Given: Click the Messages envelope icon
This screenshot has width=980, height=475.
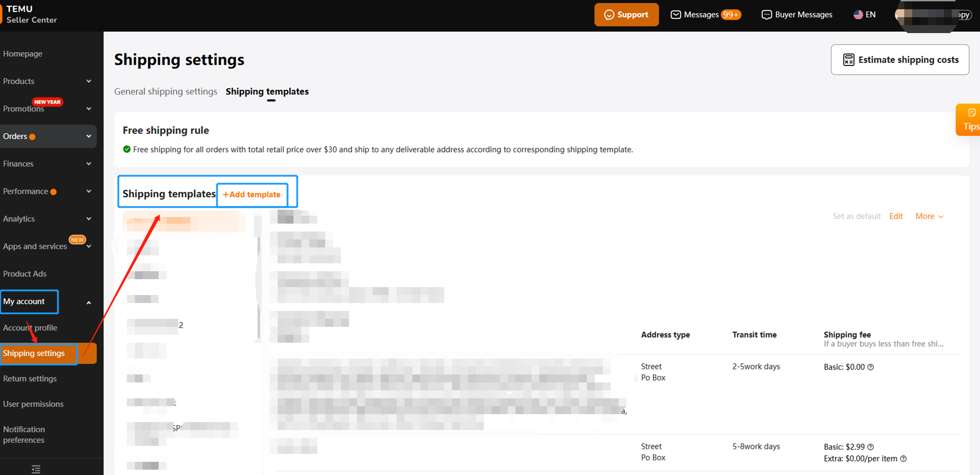Looking at the screenshot, I should (675, 15).
